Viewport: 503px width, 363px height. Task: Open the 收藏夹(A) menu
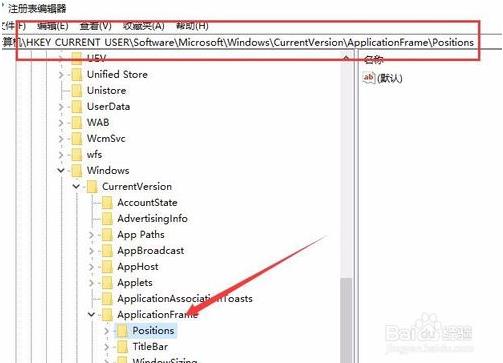point(143,26)
